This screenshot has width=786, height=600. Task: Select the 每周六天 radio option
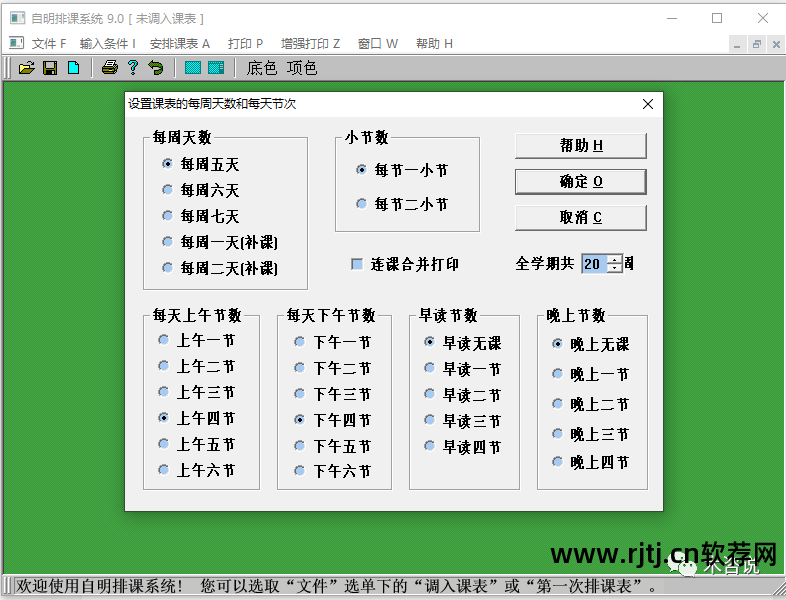[201, 190]
